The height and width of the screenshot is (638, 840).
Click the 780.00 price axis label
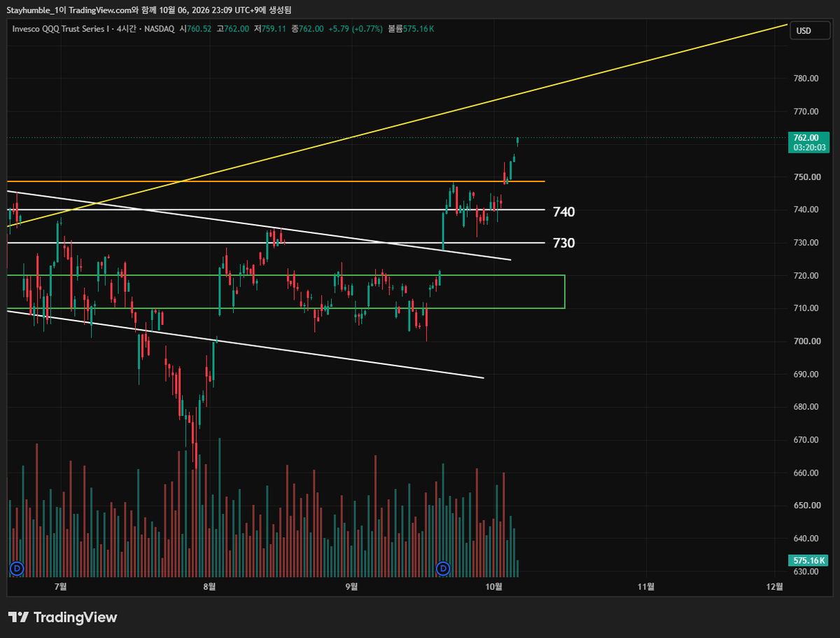(x=806, y=78)
